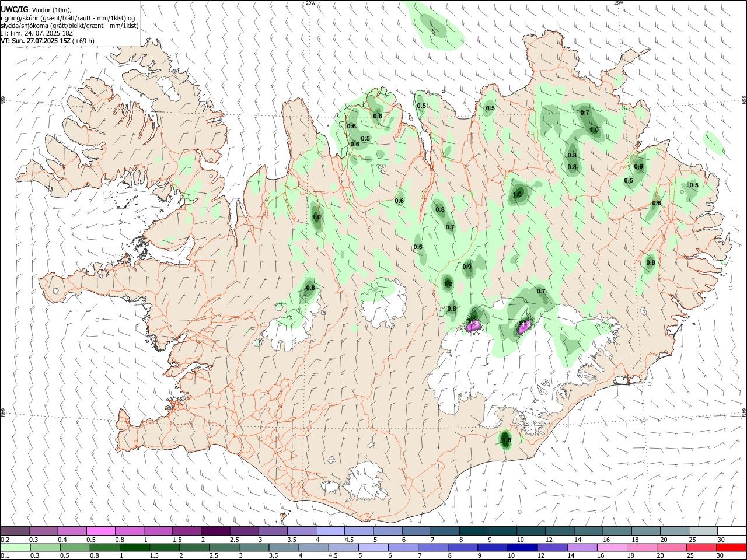747x560 pixels.
Task: Click the '1.6' precipitation value near south coast
Action: click(506, 440)
